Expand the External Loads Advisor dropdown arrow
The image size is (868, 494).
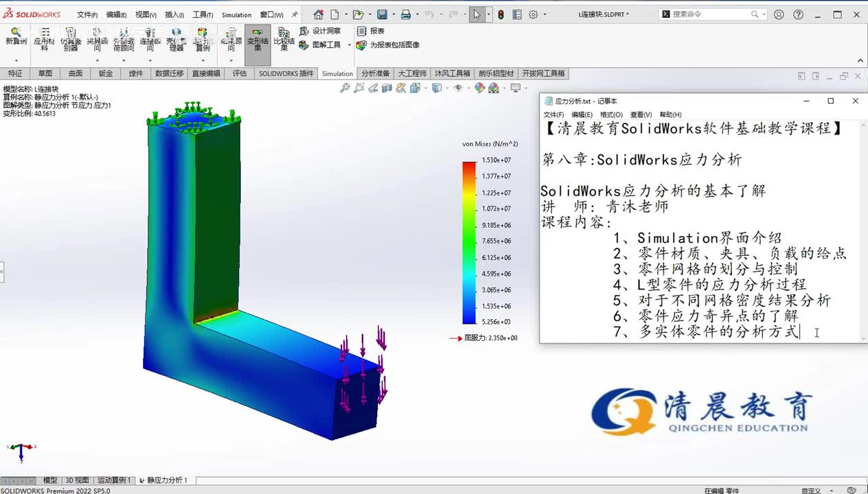[124, 60]
